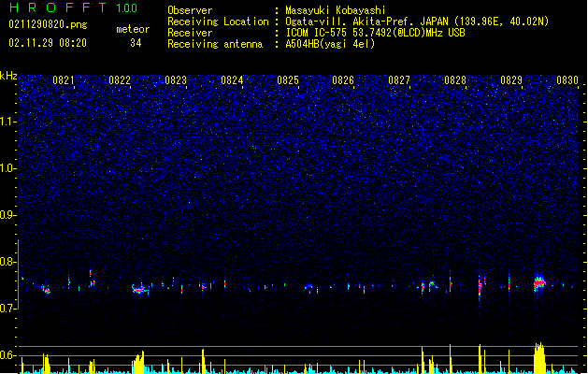
Task: Click the grey frequency range bar on left axis
Action: pyautogui.click(x=18, y=275)
